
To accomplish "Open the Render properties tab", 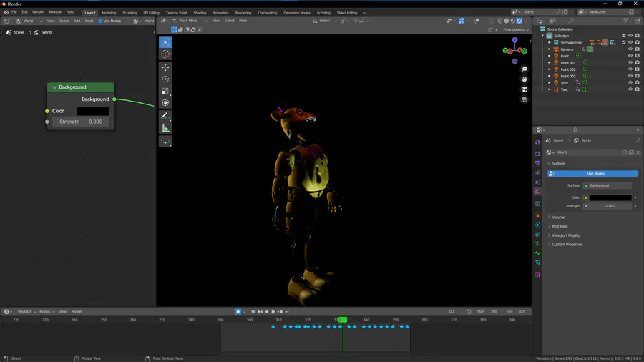I will pos(537,154).
